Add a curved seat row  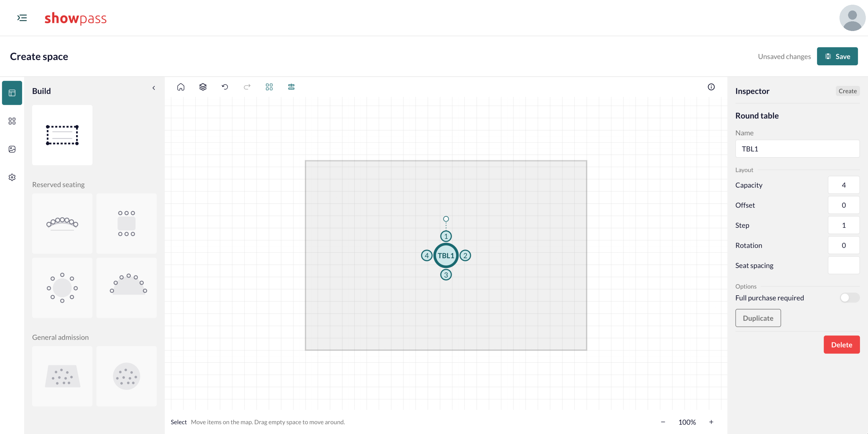tap(62, 223)
